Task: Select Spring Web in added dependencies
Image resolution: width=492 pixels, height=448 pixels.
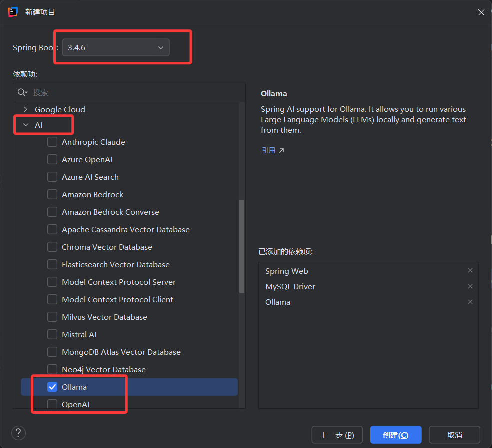Action: [x=287, y=271]
